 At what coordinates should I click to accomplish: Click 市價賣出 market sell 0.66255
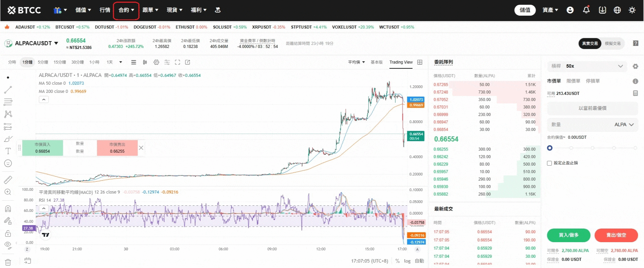tap(117, 148)
